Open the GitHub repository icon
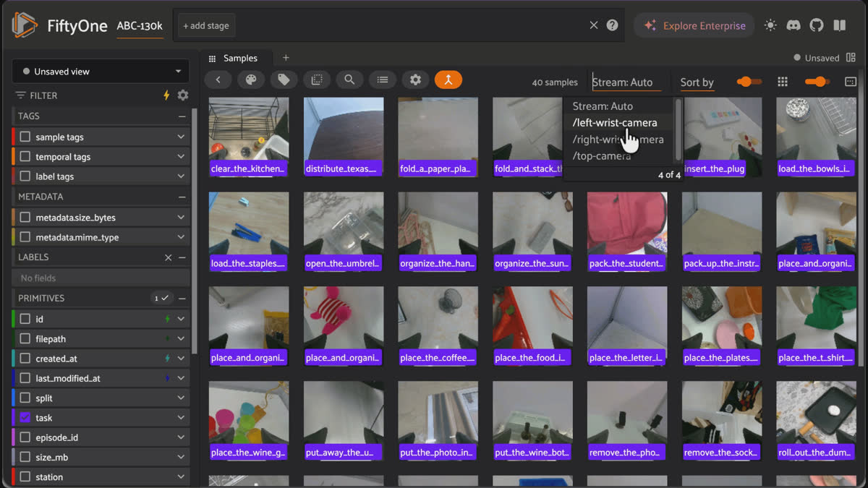Viewport: 868px width, 488px height. click(x=817, y=25)
